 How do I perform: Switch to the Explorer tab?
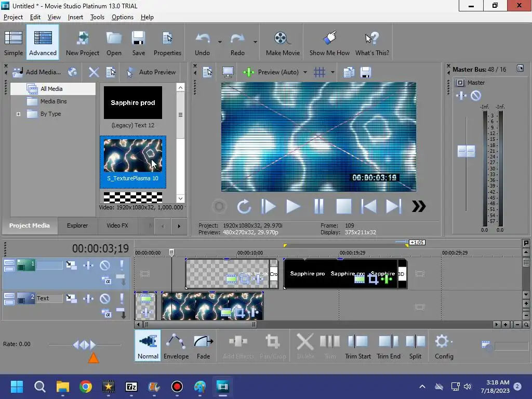pos(77,225)
